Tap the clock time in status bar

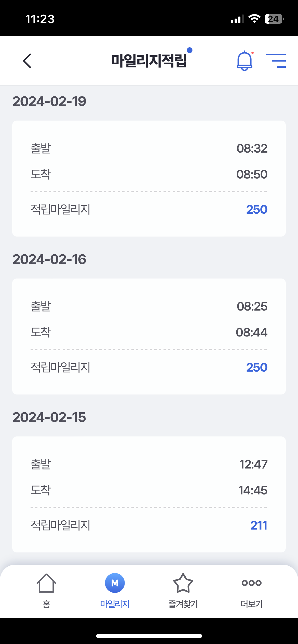[x=40, y=19]
